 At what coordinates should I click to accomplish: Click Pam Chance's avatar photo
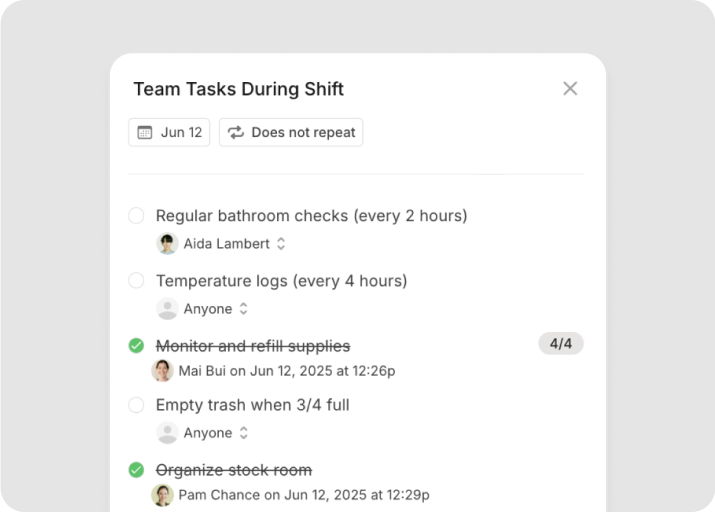162,495
